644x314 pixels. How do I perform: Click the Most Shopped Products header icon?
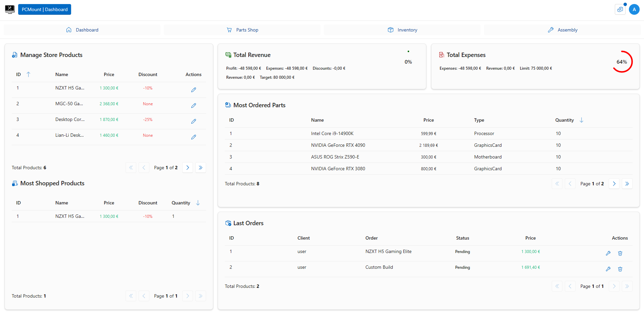pyautogui.click(x=15, y=183)
